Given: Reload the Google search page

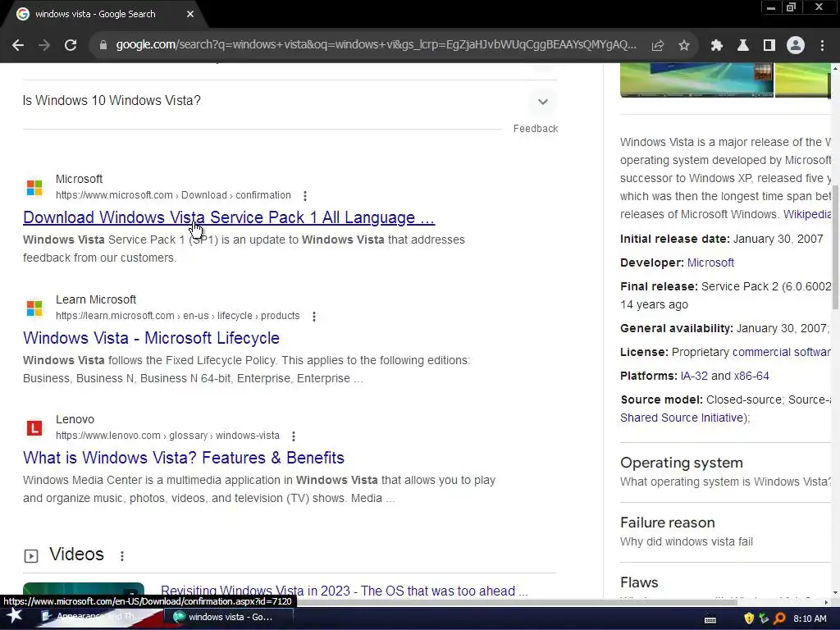Looking at the screenshot, I should tap(71, 46).
